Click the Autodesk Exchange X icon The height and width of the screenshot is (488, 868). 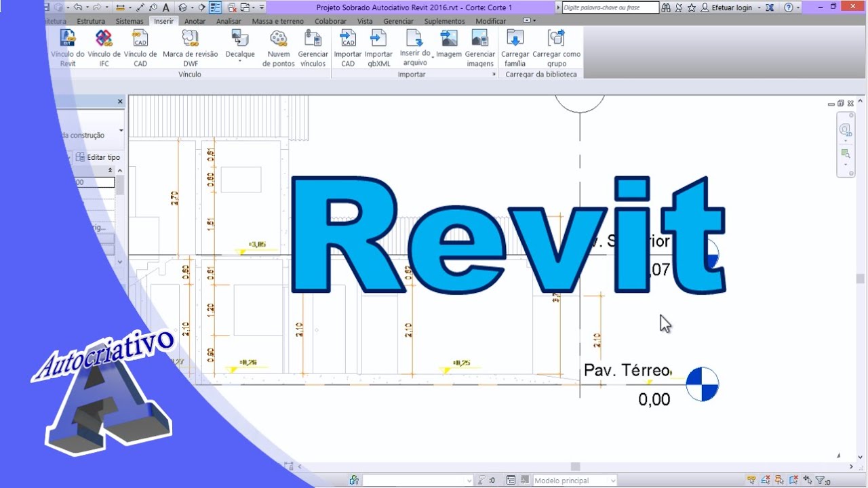point(770,7)
